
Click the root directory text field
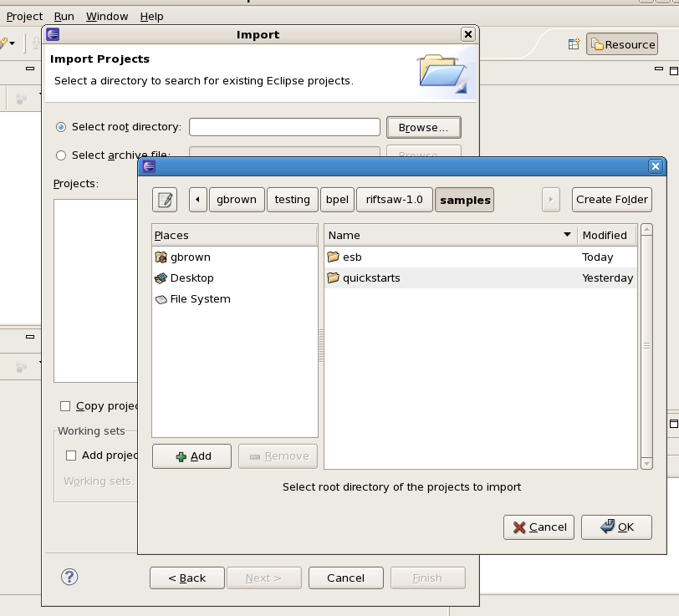pos(284,127)
